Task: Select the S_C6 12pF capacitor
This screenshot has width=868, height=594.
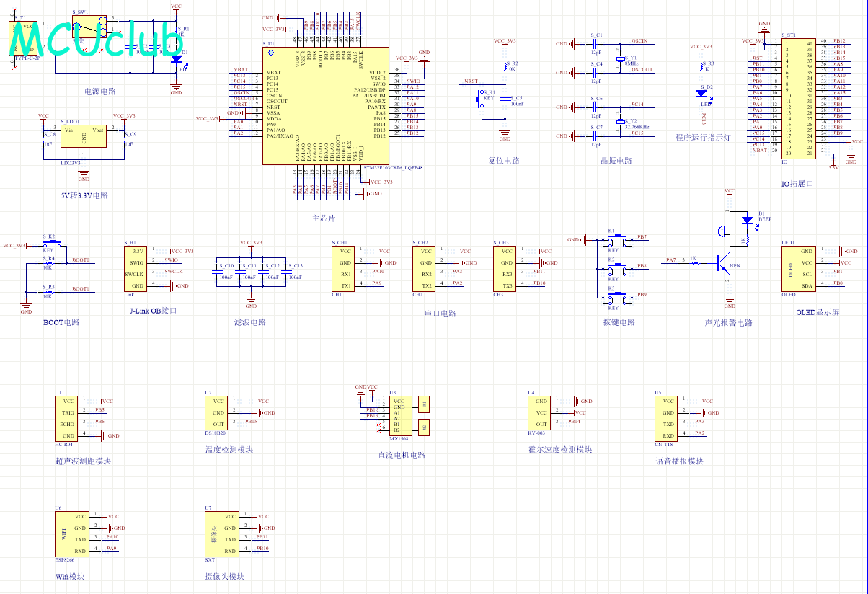Action: (596, 107)
